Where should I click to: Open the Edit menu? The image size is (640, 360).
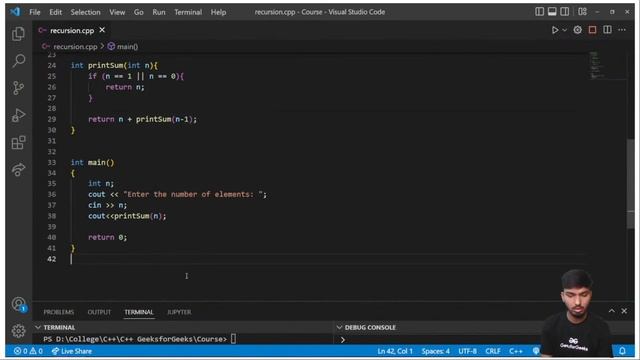56,12
